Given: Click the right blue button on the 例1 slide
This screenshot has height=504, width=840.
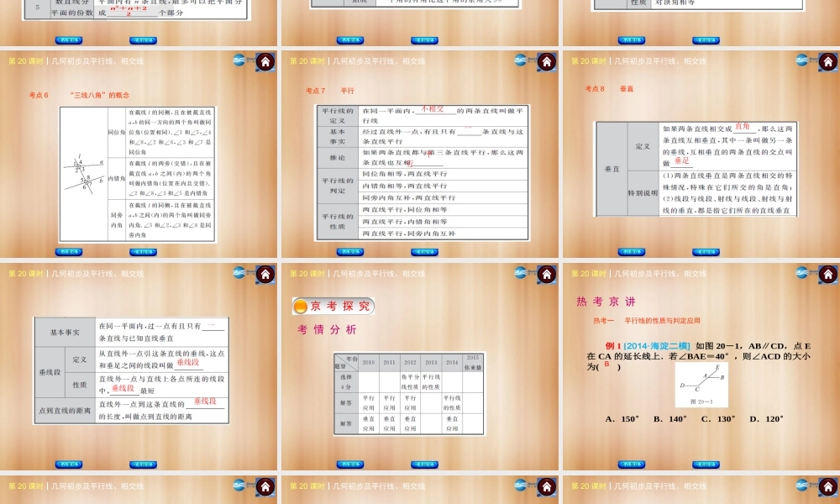Looking at the screenshot, I should 706,465.
